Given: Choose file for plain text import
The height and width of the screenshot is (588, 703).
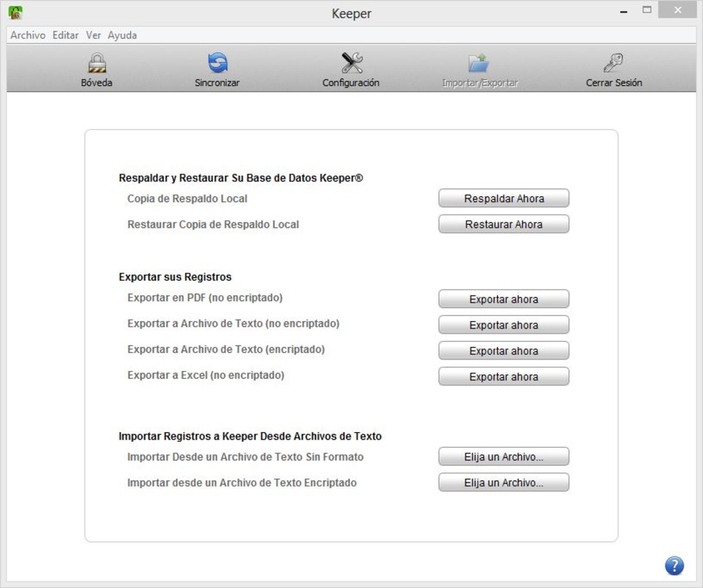Looking at the screenshot, I should point(504,456).
